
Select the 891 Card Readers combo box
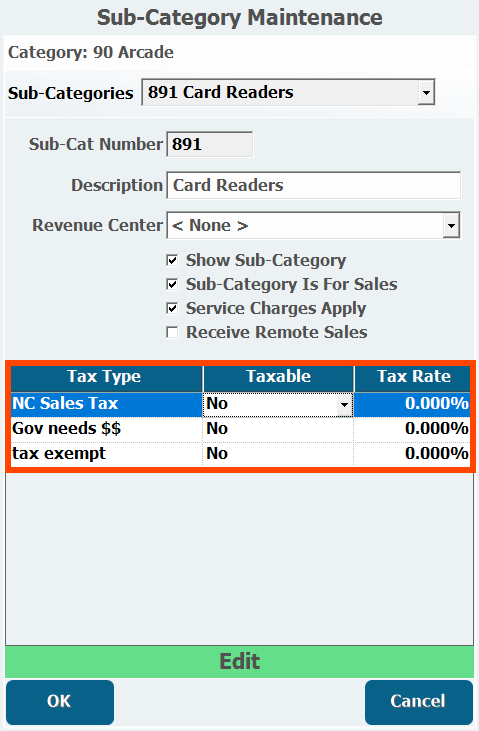288,92
